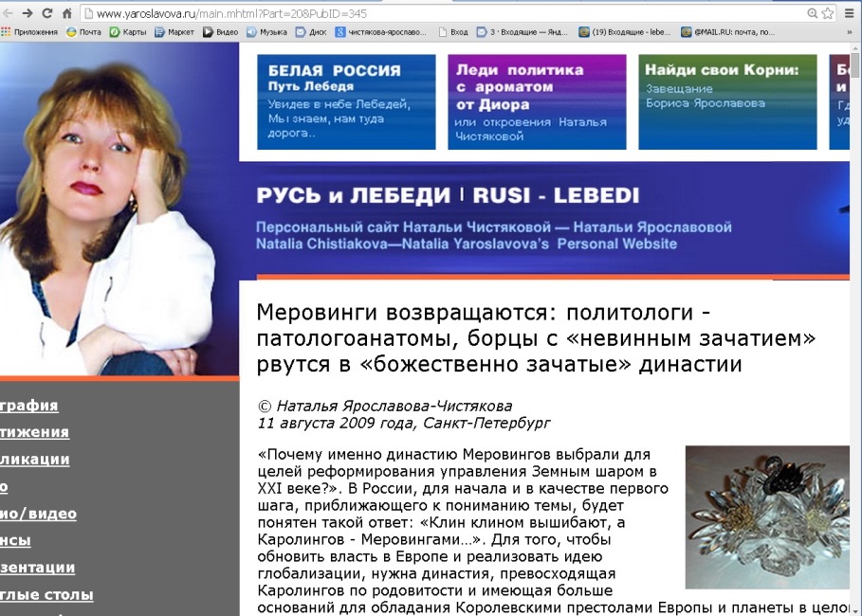862x616 pixels.
Task: Go forward with the browser forward arrow
Action: click(28, 13)
